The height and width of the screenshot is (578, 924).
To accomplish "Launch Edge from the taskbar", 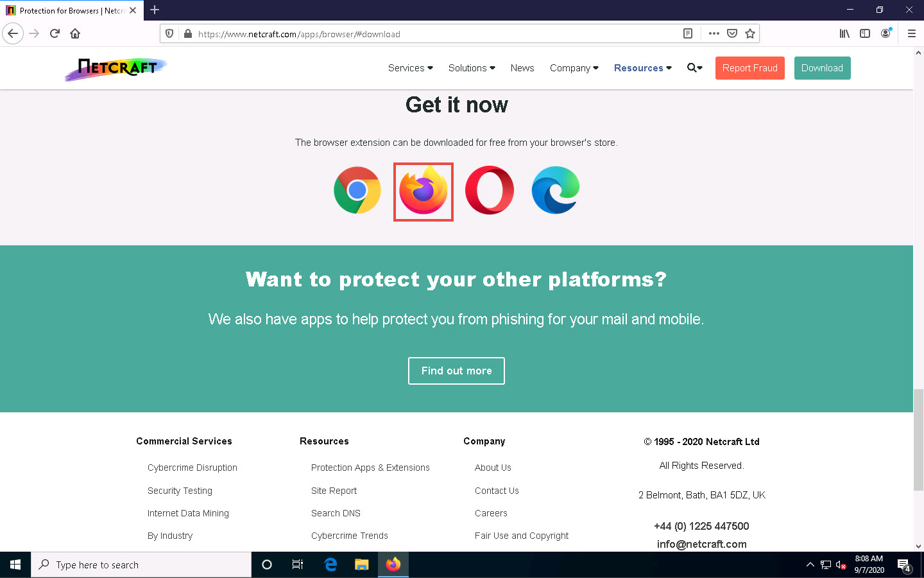I will pyautogui.click(x=330, y=565).
